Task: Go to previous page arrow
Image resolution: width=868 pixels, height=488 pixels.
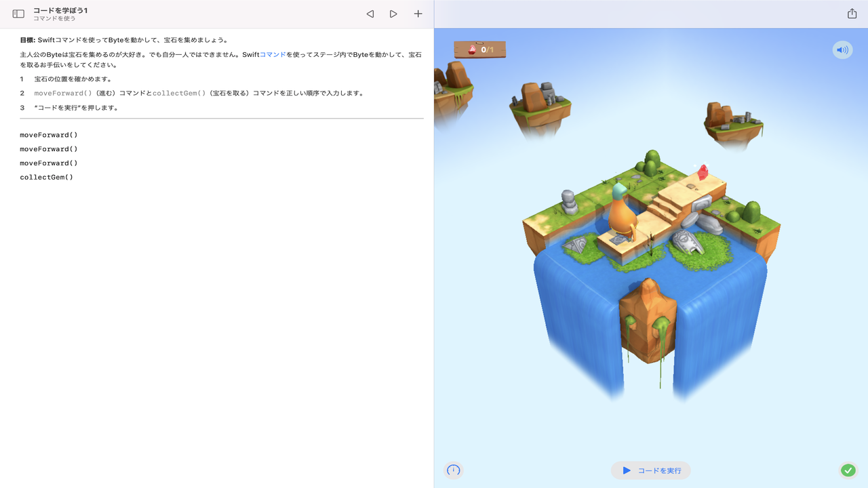Action: (370, 14)
